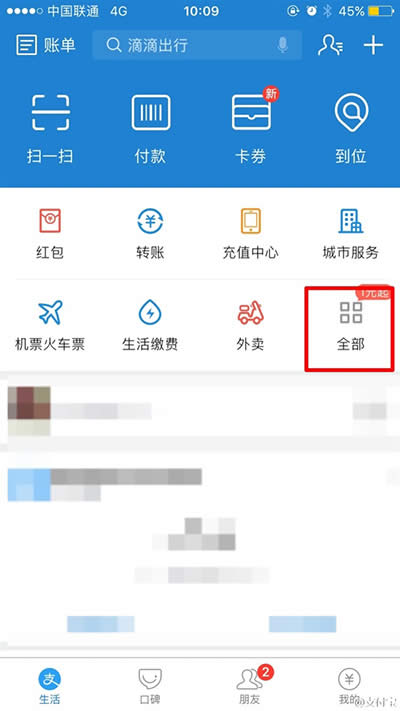The width and height of the screenshot is (400, 711).
Task: Open the 账单 bills button
Action: [x=46, y=45]
